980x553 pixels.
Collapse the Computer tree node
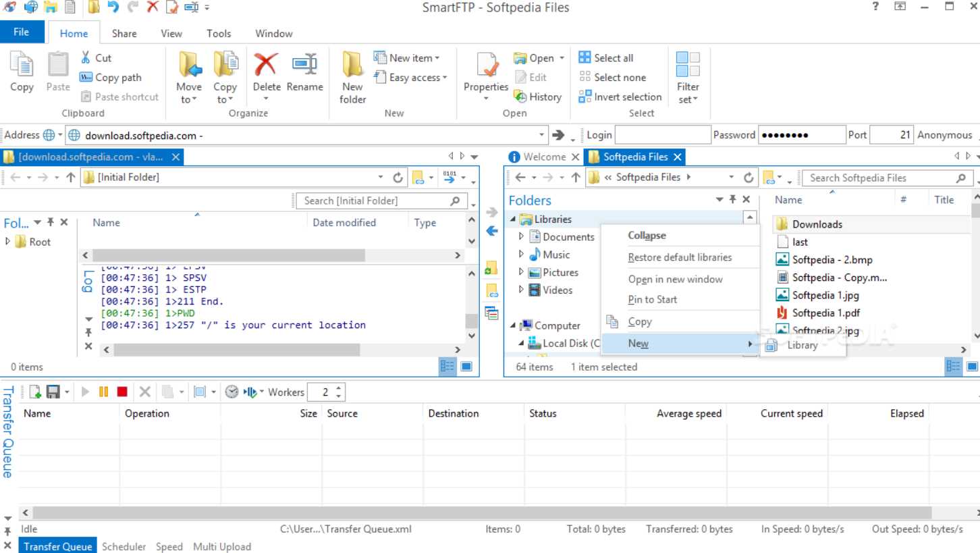(513, 325)
